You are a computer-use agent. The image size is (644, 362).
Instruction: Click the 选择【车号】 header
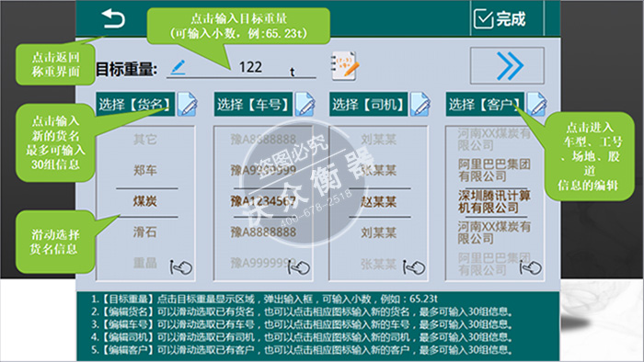click(253, 104)
